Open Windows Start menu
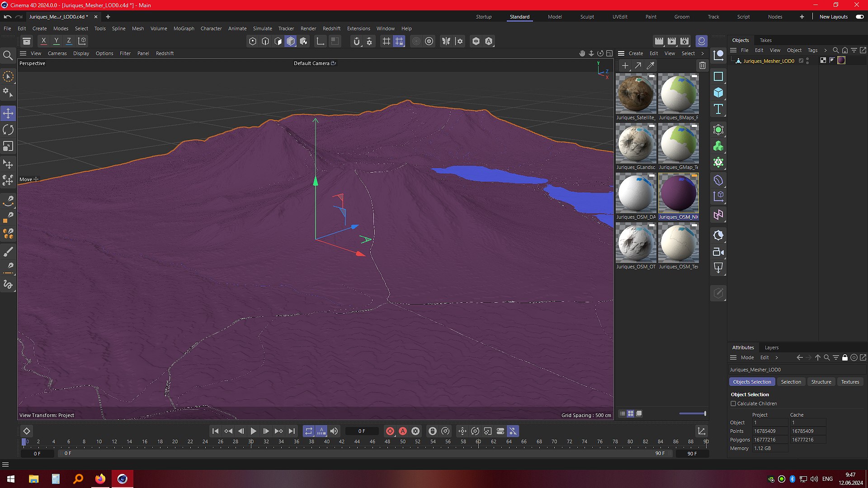Viewport: 868px width, 488px height. pos(11,479)
